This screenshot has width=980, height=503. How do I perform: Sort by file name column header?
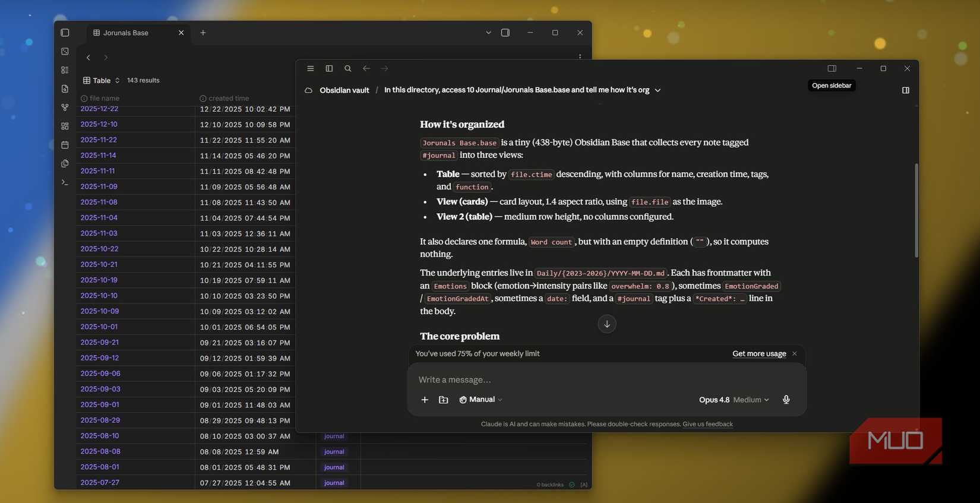point(100,98)
